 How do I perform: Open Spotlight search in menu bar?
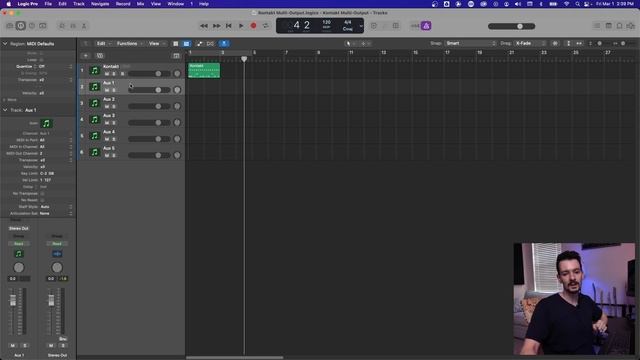point(578,4)
